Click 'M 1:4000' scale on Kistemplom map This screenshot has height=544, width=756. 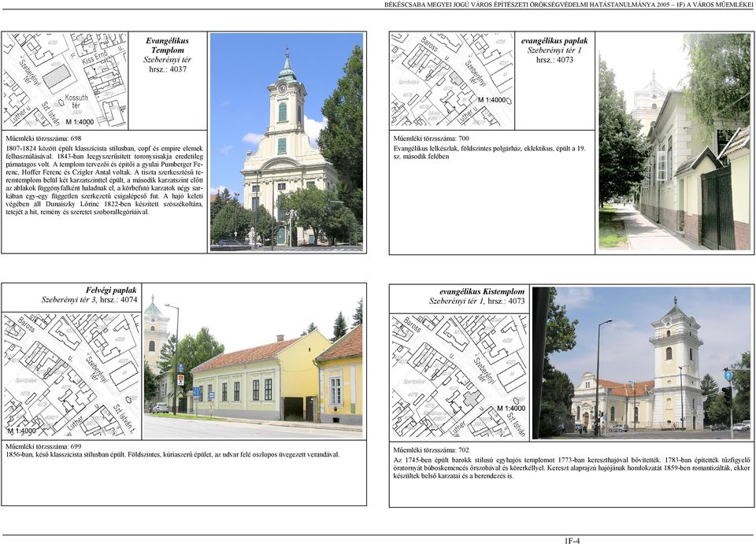pos(511,408)
